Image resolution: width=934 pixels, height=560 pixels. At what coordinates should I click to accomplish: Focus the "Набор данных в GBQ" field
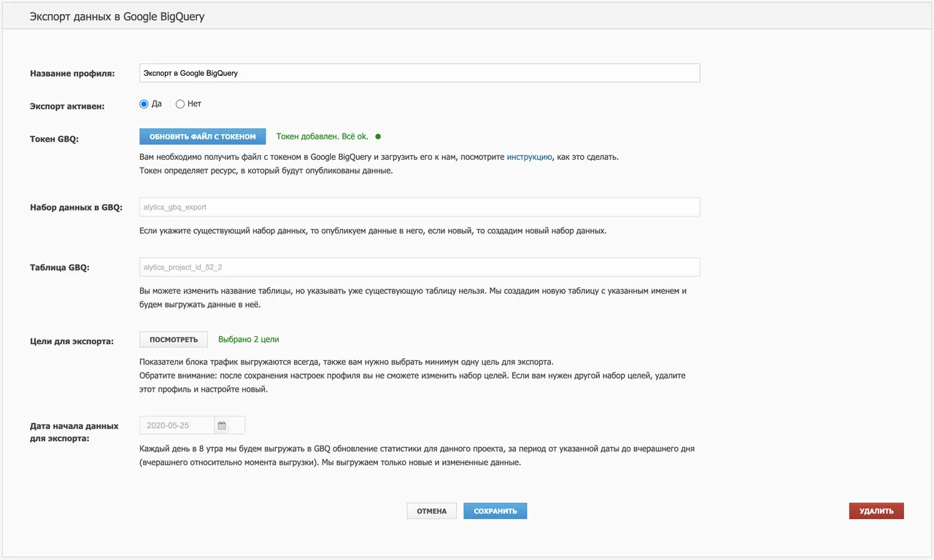coord(420,207)
